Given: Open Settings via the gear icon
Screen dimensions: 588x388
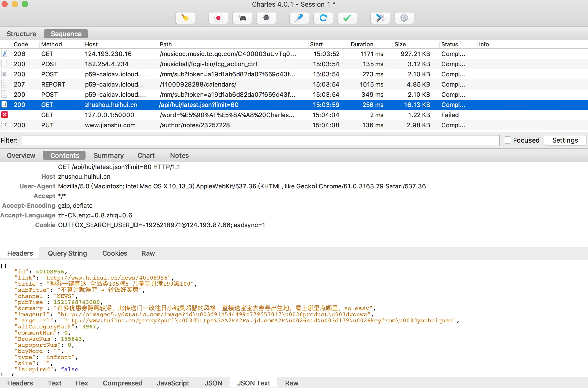Looking at the screenshot, I should [404, 18].
